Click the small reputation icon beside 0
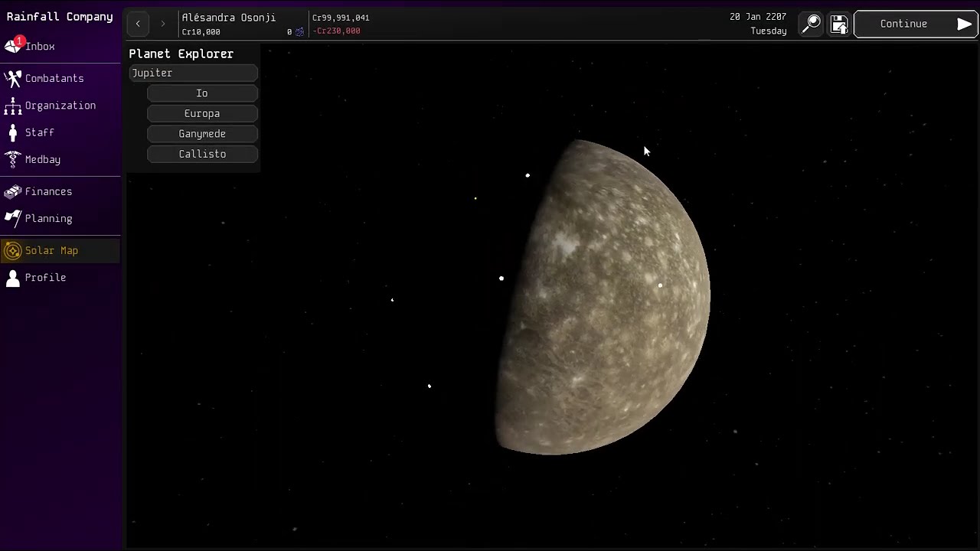Image resolution: width=980 pixels, height=551 pixels. [299, 31]
